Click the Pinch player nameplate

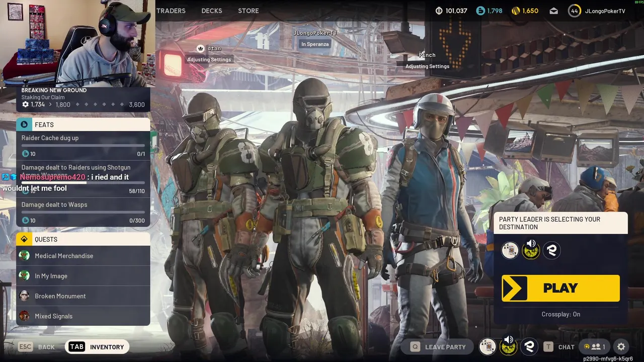(x=427, y=55)
